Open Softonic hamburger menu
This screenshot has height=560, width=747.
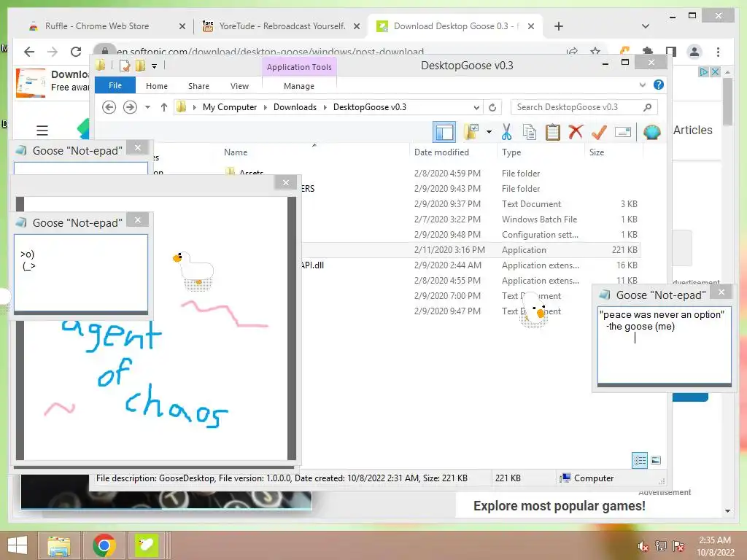(42, 130)
